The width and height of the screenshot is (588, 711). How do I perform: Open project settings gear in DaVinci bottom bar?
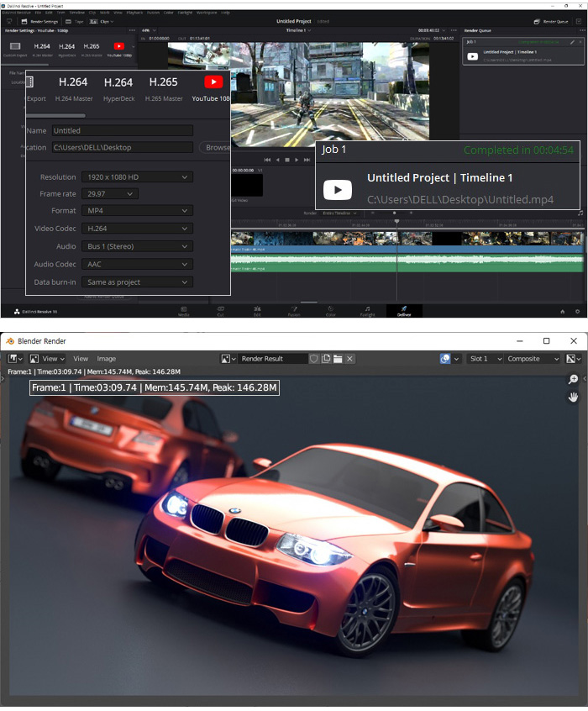click(x=577, y=312)
